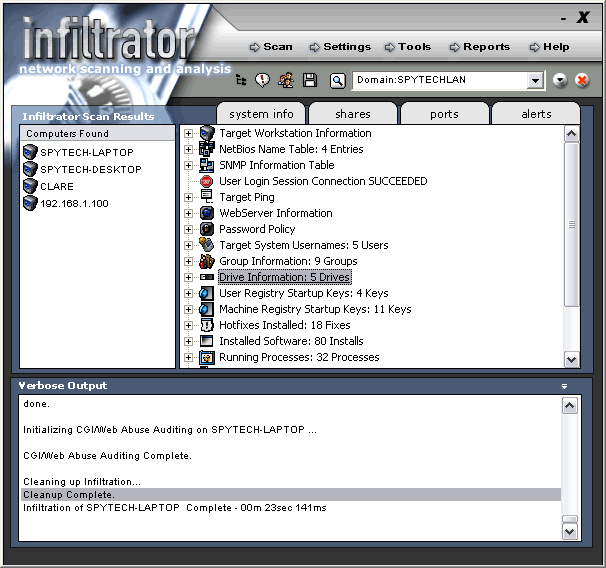
Task: Stop scan with the red X icon
Action: click(582, 80)
